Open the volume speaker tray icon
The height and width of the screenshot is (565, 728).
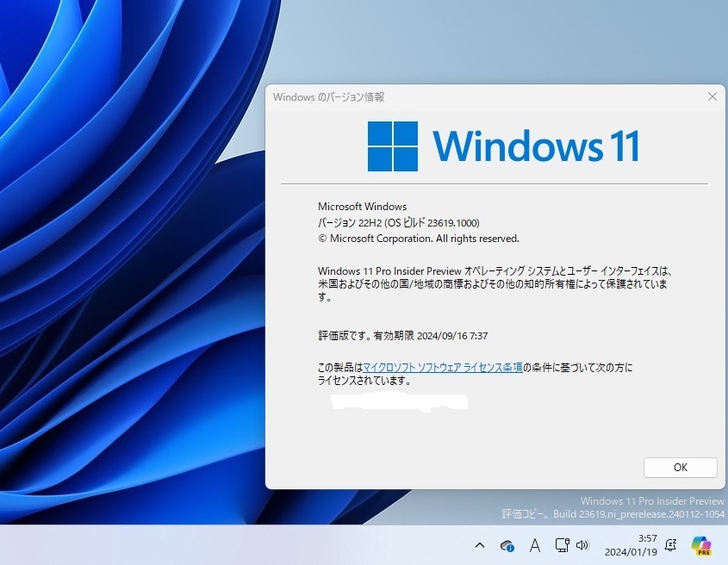coord(582,545)
